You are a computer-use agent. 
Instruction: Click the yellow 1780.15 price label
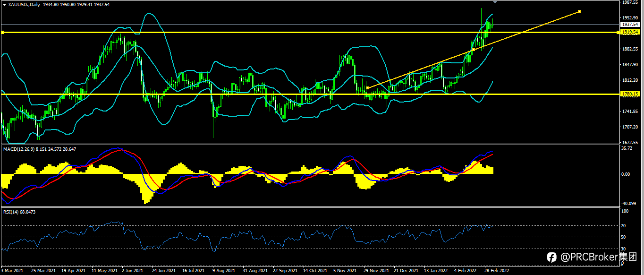pos(629,94)
